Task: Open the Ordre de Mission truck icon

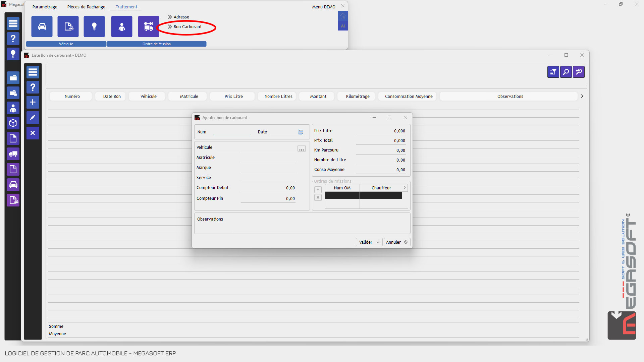Action: (149, 26)
